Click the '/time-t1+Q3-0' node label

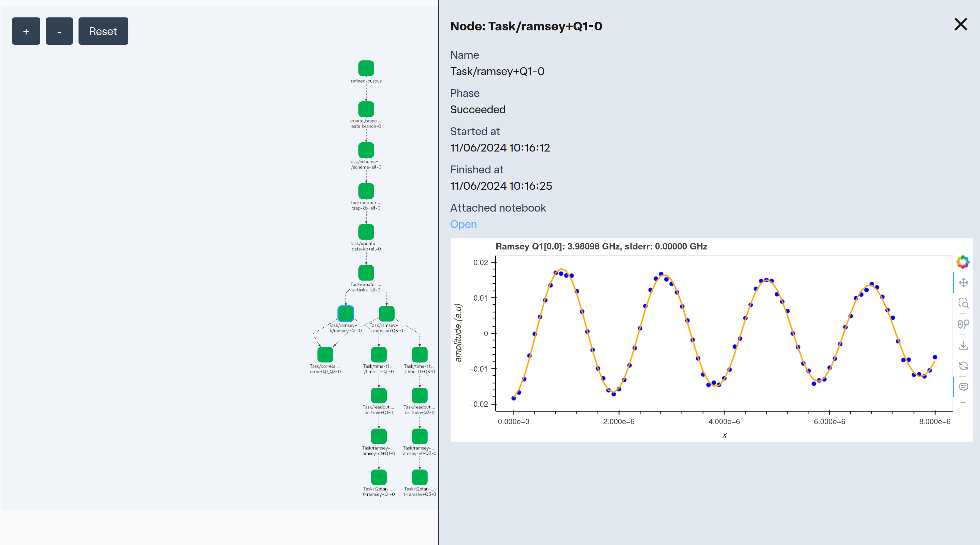pyautogui.click(x=420, y=372)
